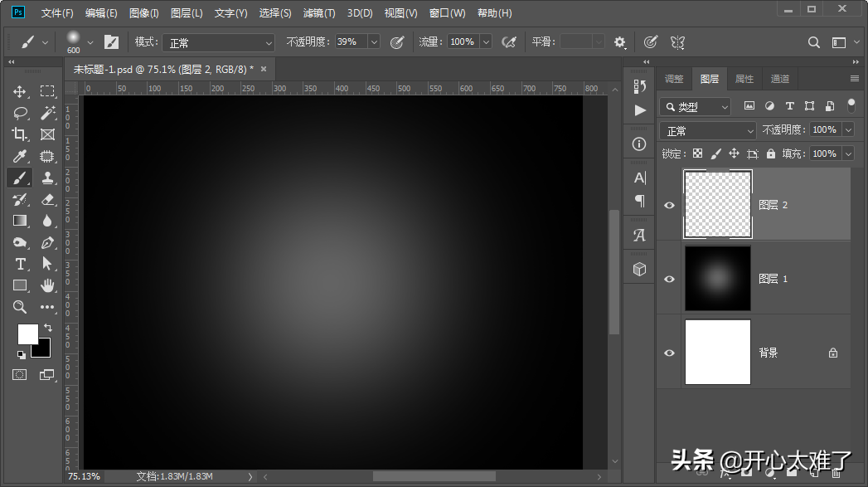Choose the Eraser tool
Image resolution: width=868 pixels, height=487 pixels.
click(47, 199)
